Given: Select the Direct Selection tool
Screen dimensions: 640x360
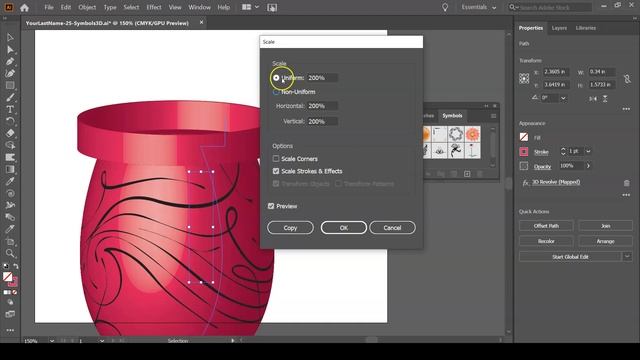Looking at the screenshot, I should (x=10, y=50).
